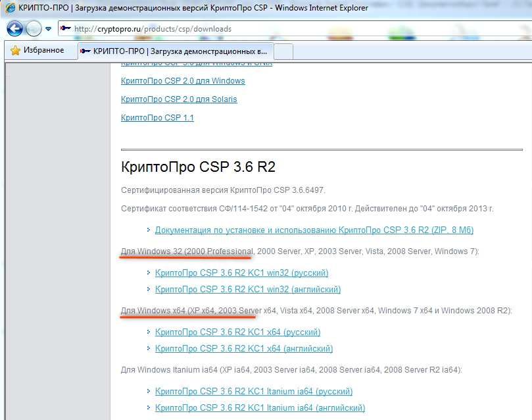The height and width of the screenshot is (420, 532).
Task: Click the Internet Explorer logo in title bar
Action: pos(10,7)
